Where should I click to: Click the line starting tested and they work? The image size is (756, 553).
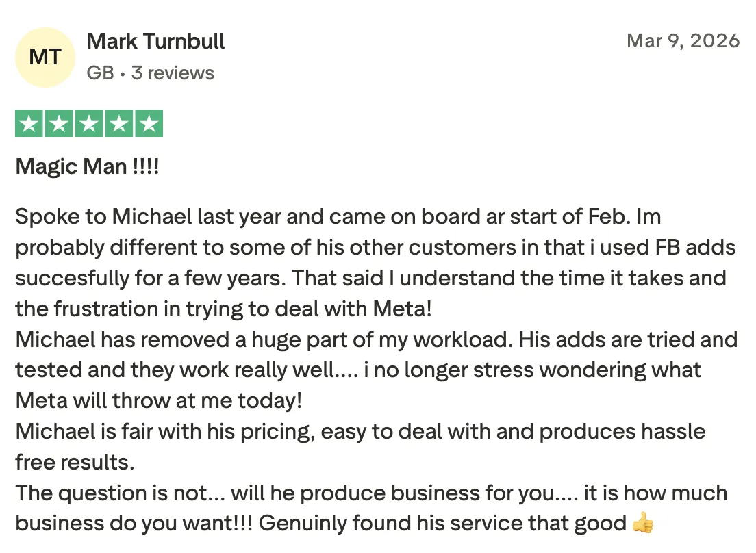coord(358,370)
